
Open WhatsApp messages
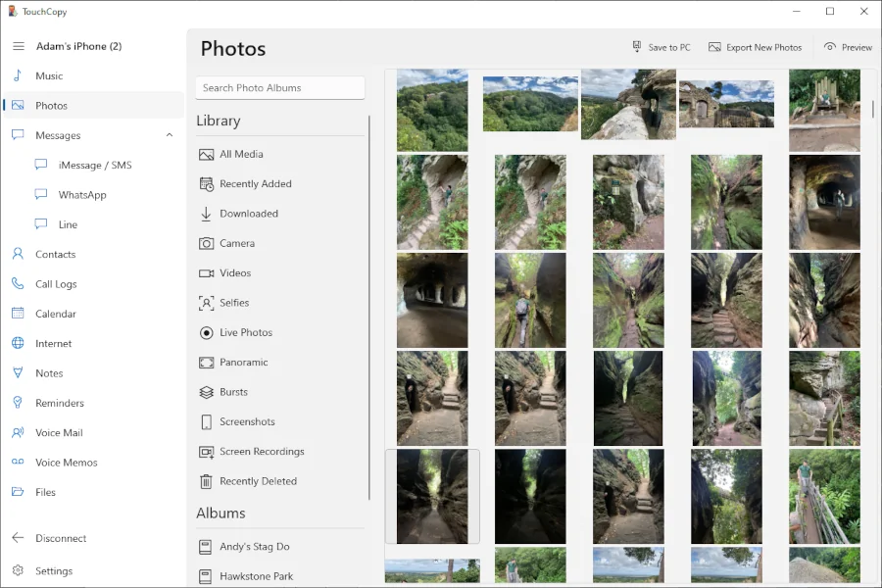pos(82,195)
